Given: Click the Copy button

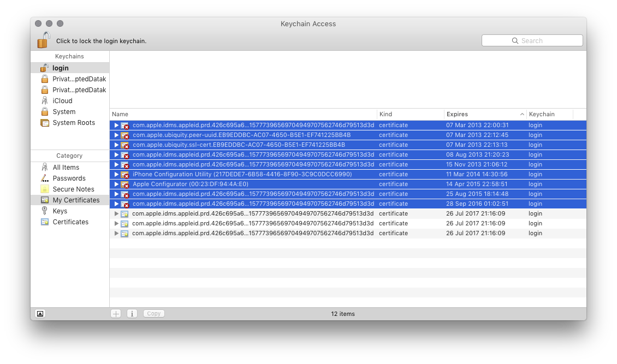Looking at the screenshot, I should click(x=153, y=313).
